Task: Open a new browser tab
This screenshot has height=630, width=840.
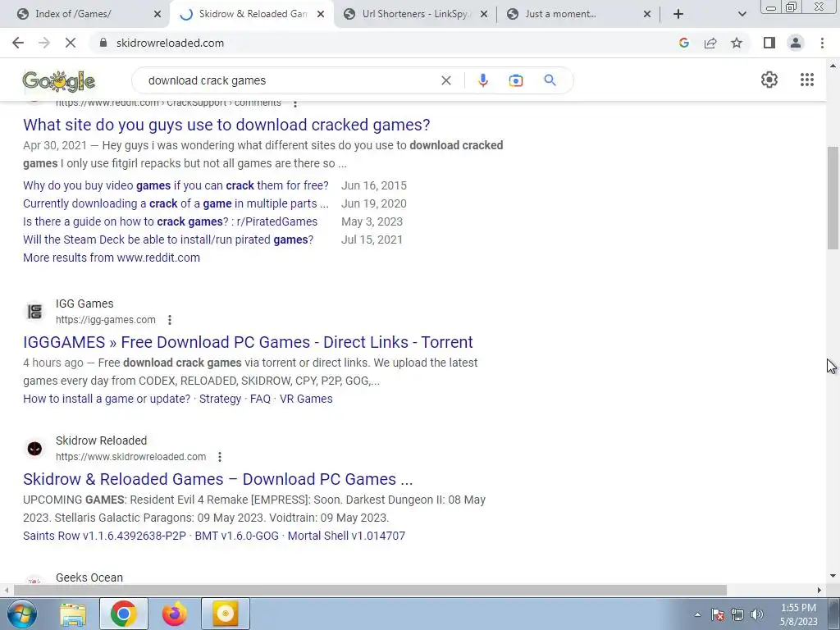Action: tap(678, 14)
